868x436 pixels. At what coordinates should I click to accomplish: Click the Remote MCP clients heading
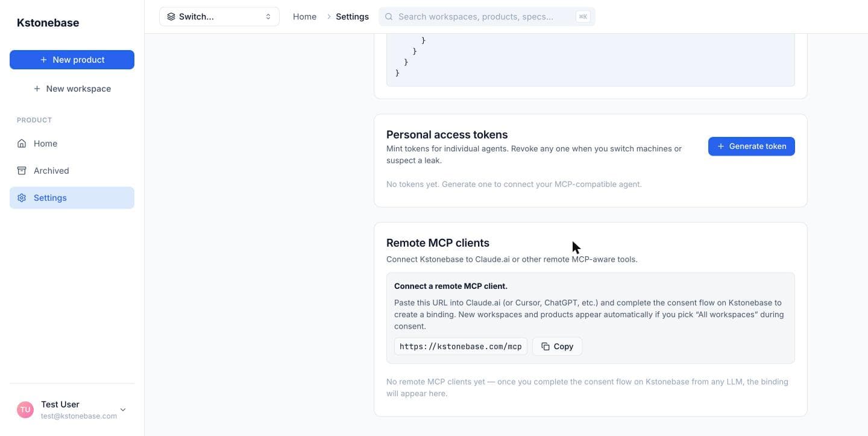click(438, 243)
